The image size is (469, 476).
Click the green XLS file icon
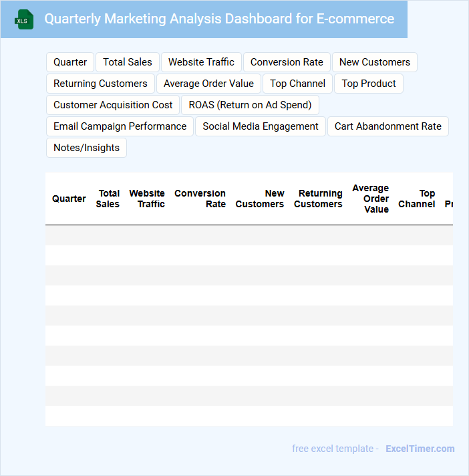coord(24,19)
